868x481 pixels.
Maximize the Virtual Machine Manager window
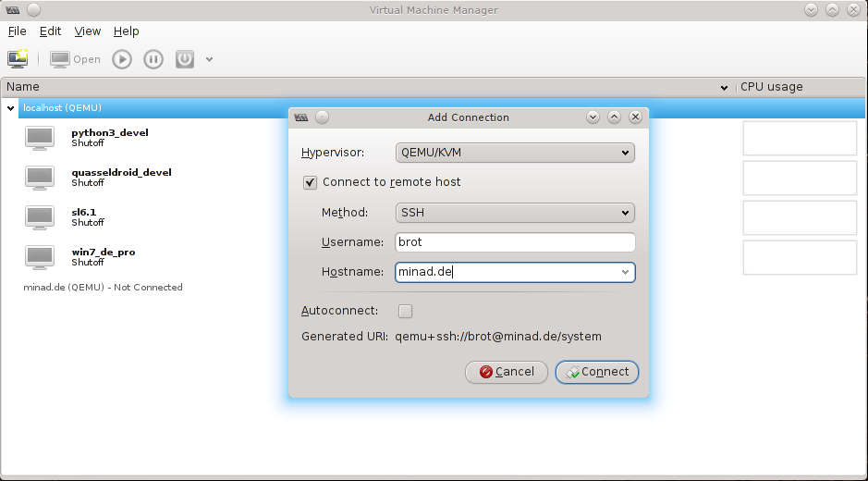[x=832, y=10]
